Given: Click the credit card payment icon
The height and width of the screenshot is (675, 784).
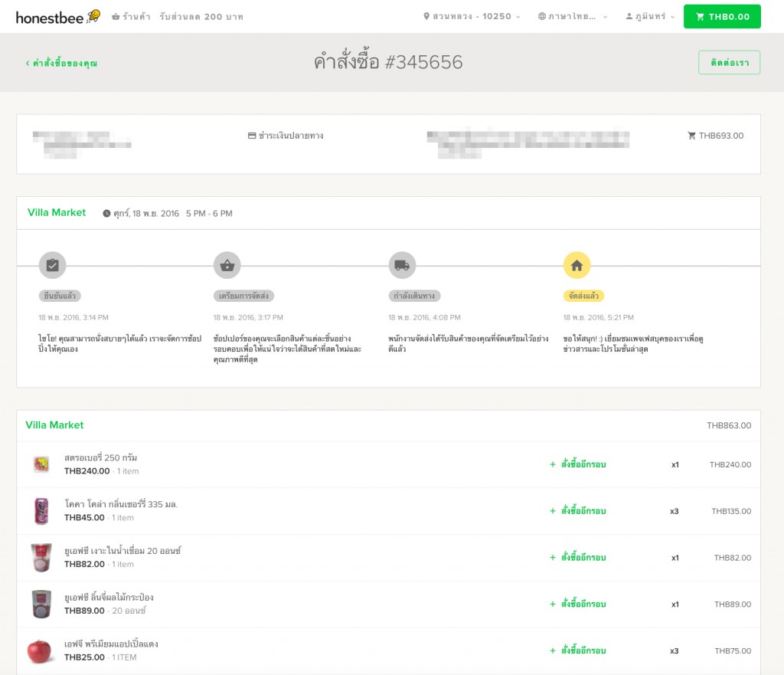Looking at the screenshot, I should (x=252, y=136).
